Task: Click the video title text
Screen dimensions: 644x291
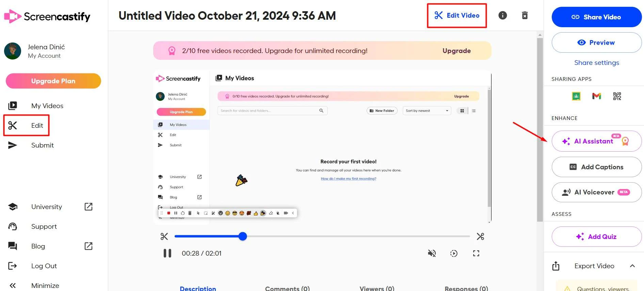Action: click(x=227, y=16)
